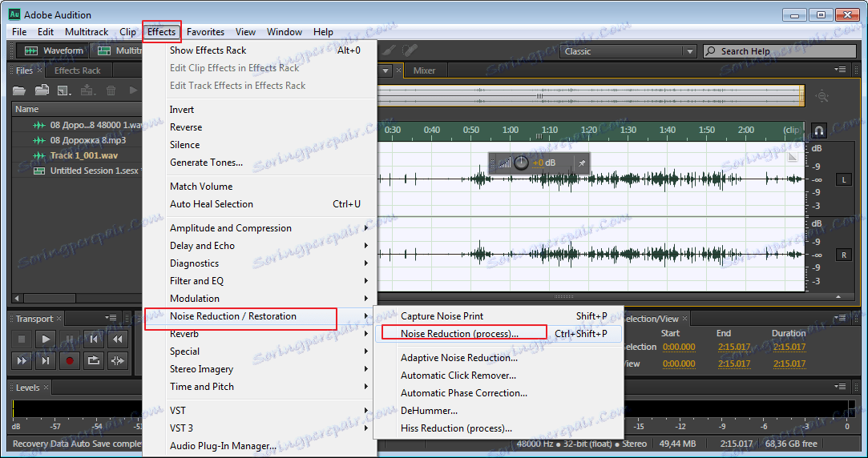This screenshot has width=868, height=458.
Task: Click the Rewind transport button
Action: (118, 339)
